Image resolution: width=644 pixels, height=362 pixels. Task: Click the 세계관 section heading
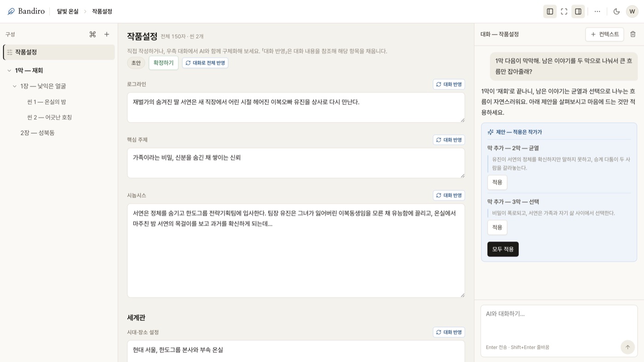click(136, 318)
